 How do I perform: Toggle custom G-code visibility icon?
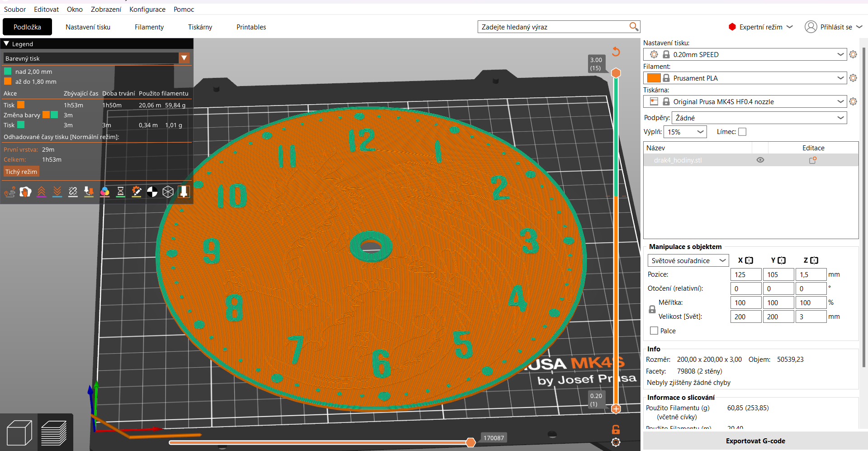click(x=136, y=192)
